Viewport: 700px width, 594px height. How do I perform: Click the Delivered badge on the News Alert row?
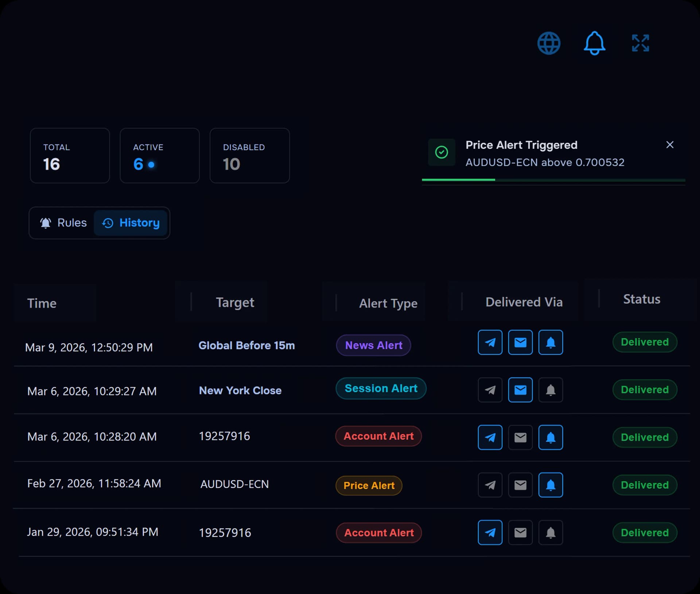[x=645, y=342]
